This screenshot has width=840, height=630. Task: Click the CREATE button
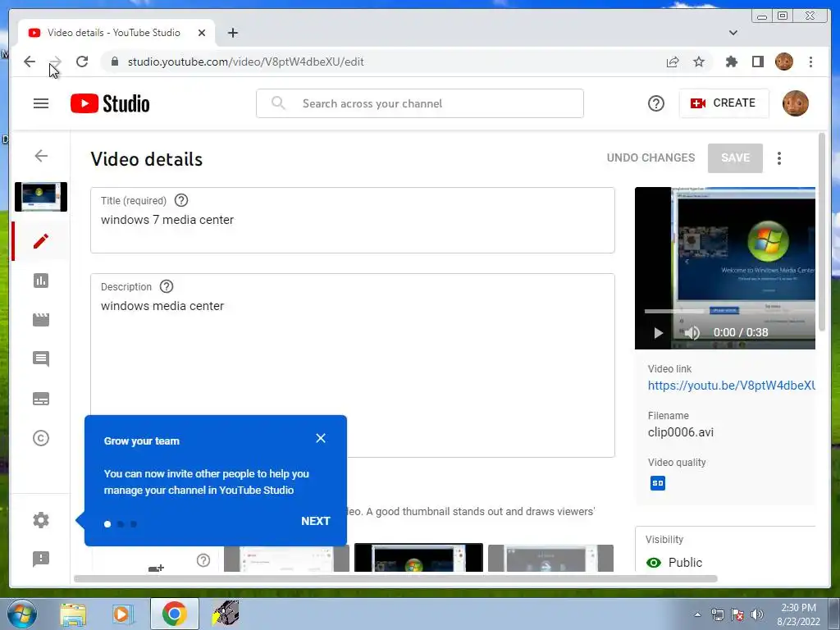(x=724, y=103)
